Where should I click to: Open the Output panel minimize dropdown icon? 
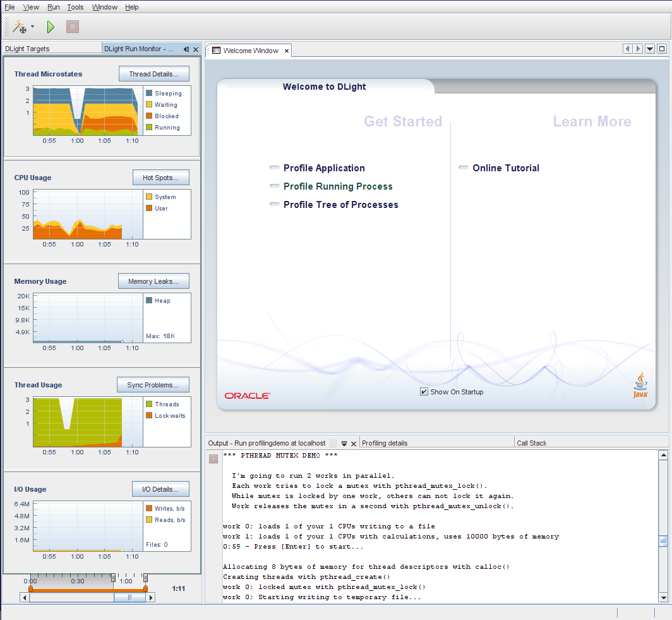tap(344, 444)
